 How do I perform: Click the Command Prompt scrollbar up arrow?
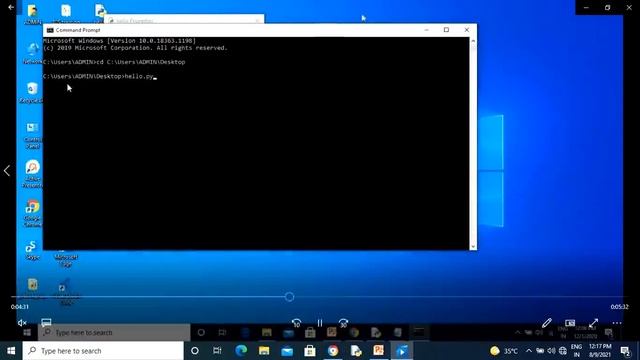473,41
